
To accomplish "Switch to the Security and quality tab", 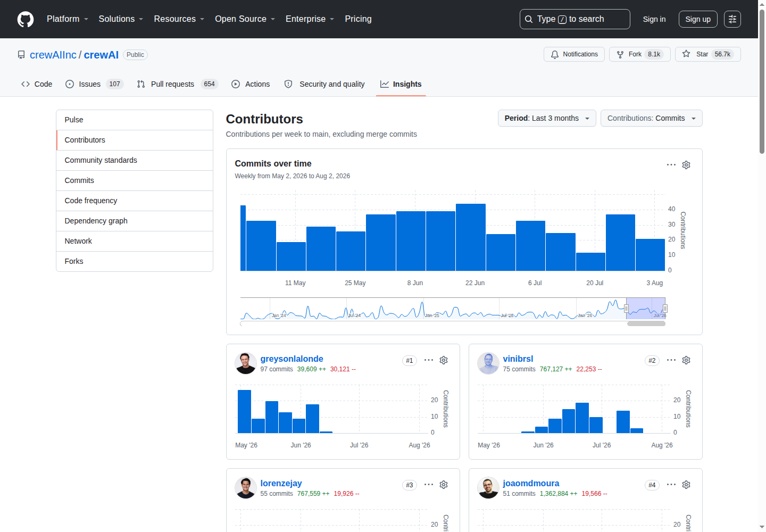I will tap(325, 84).
